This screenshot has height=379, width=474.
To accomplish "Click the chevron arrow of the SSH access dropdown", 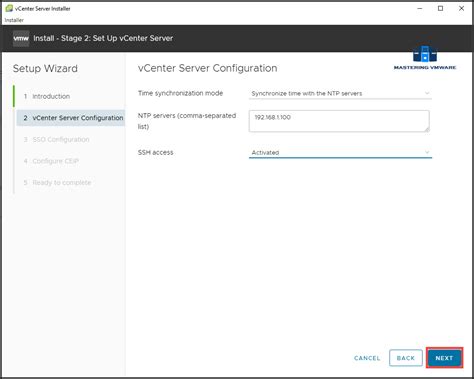I will pos(427,152).
